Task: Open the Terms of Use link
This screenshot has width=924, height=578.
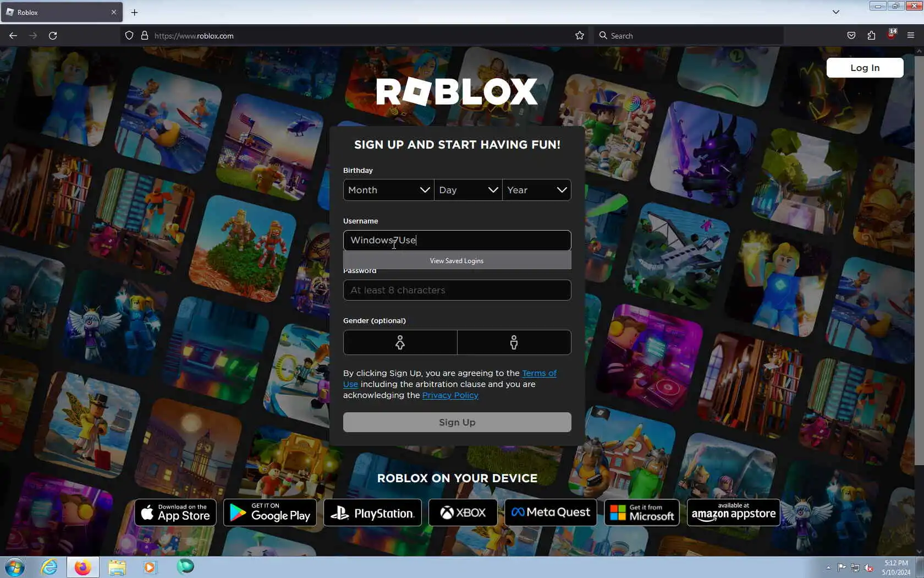Action: point(539,373)
